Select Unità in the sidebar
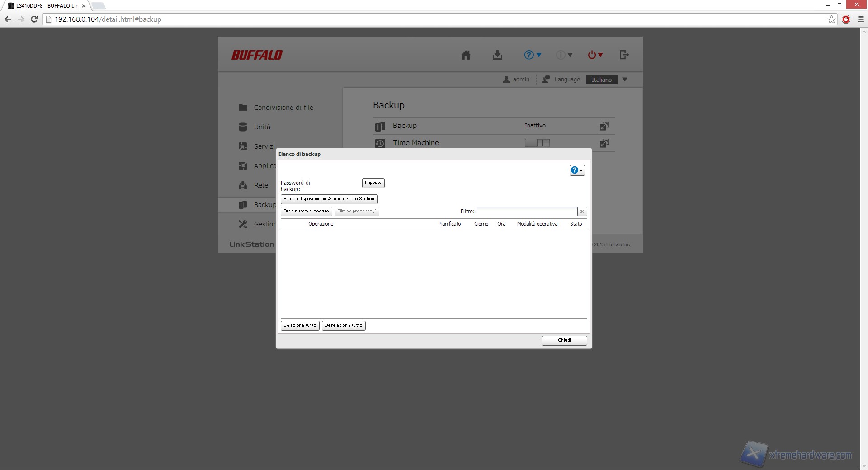Viewport: 868px width, 470px height. (262, 127)
